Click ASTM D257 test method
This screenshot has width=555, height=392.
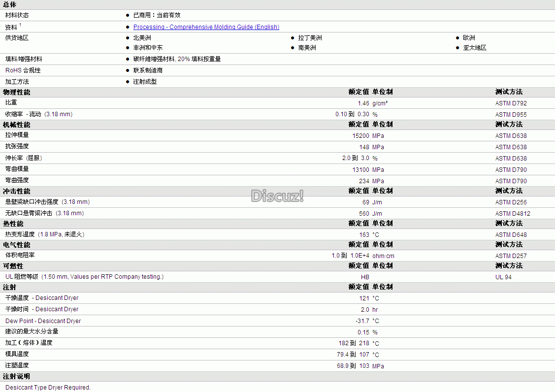pyautogui.click(x=511, y=256)
